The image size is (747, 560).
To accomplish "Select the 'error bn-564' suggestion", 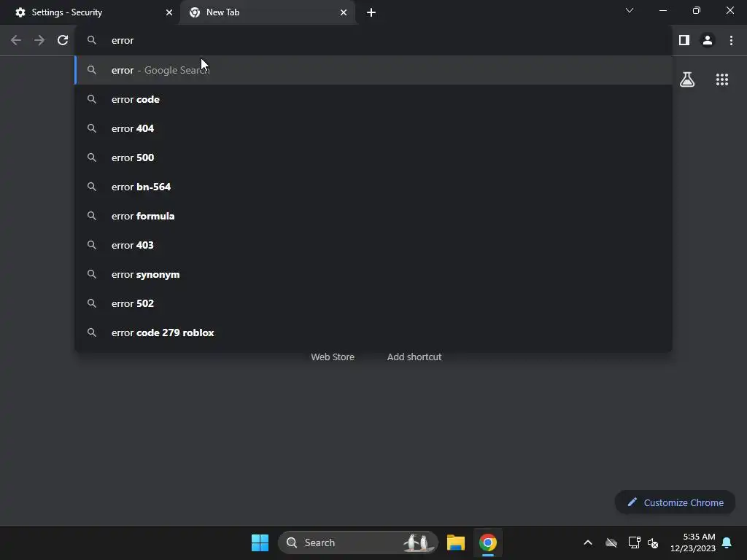I will coord(373,187).
